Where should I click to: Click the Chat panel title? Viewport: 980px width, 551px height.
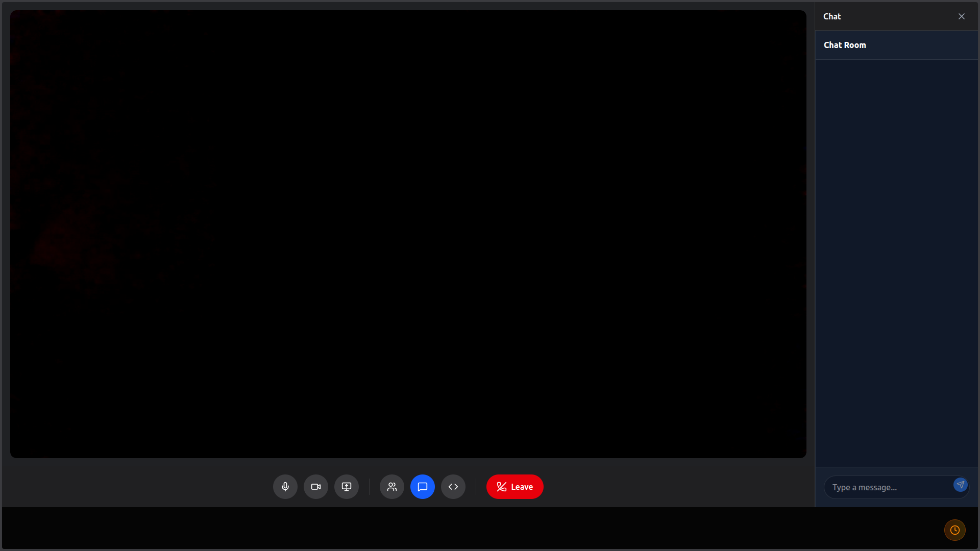832,16
